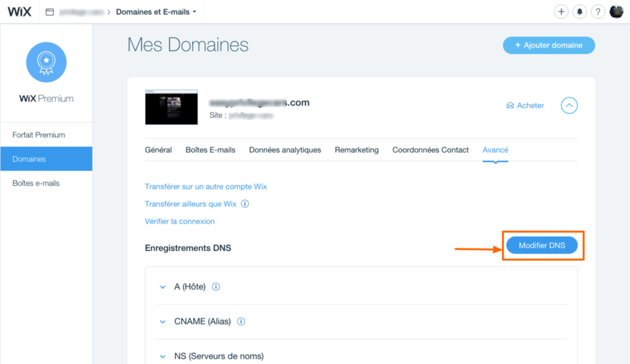Click the Enregistrements DNS heading
The height and width of the screenshot is (364, 630).
click(188, 248)
